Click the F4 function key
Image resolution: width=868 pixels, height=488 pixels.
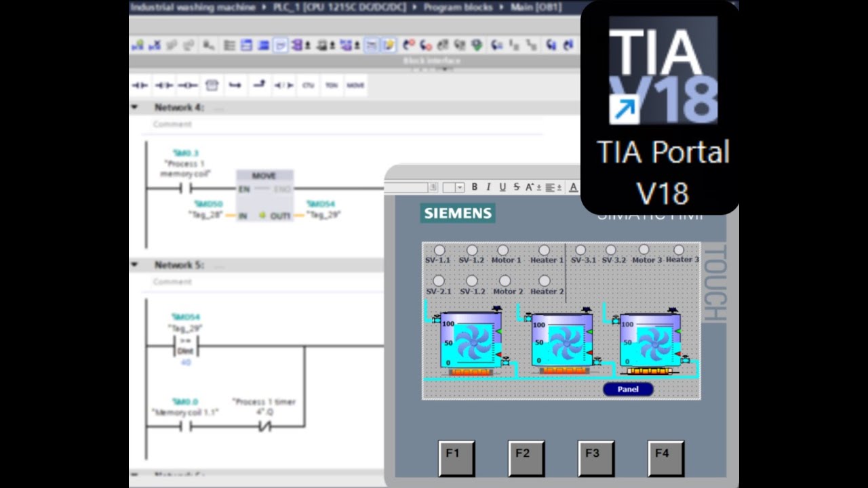pyautogui.click(x=666, y=458)
